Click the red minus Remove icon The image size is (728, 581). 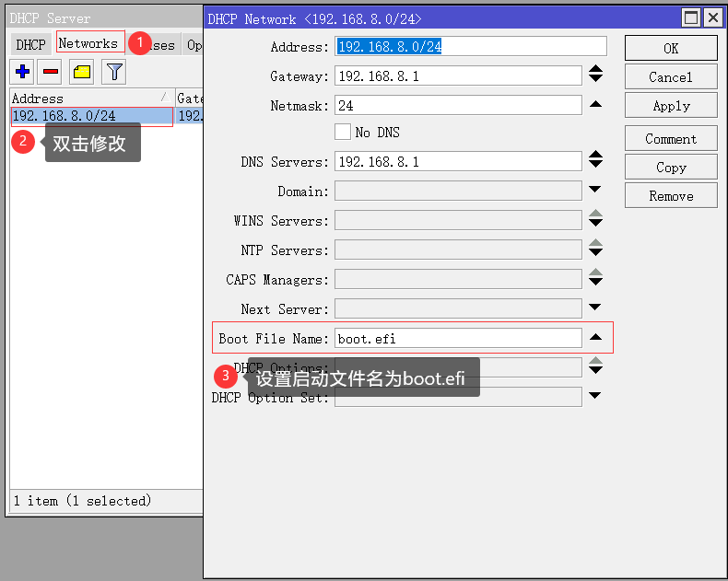pyautogui.click(x=52, y=71)
